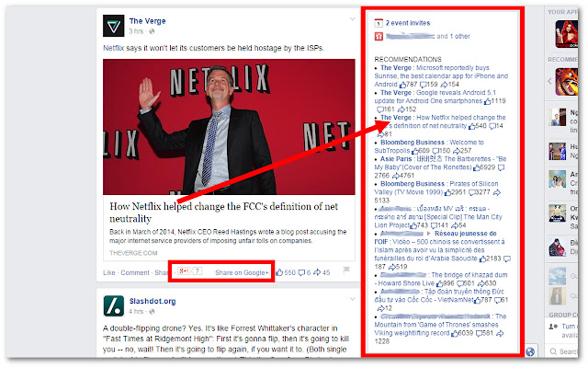Viewport: 588px width, 368px height.
Task: Open bridge of khazad dum recommendation
Action: pyautogui.click(x=441, y=279)
